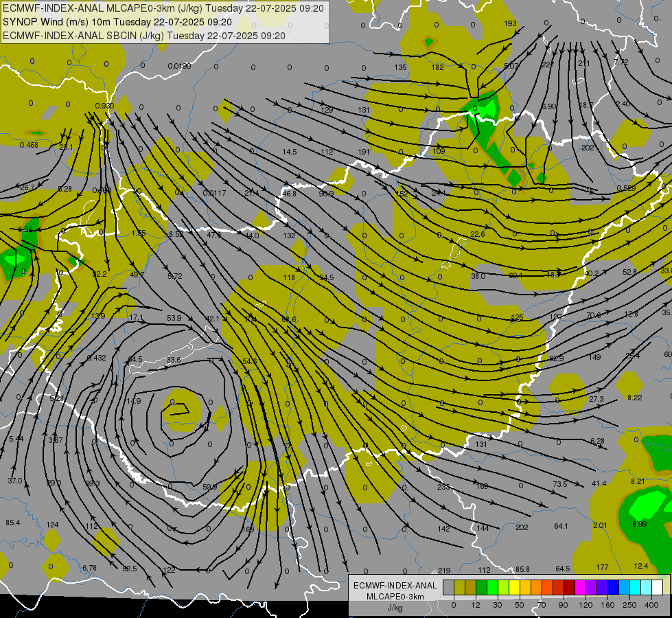Click the map value 0.0190
The image size is (672, 618).
pyautogui.click(x=179, y=66)
